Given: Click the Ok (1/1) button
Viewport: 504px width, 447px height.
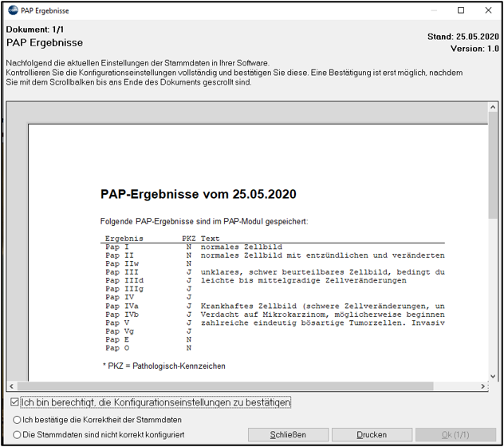Looking at the screenshot, I should 455,435.
